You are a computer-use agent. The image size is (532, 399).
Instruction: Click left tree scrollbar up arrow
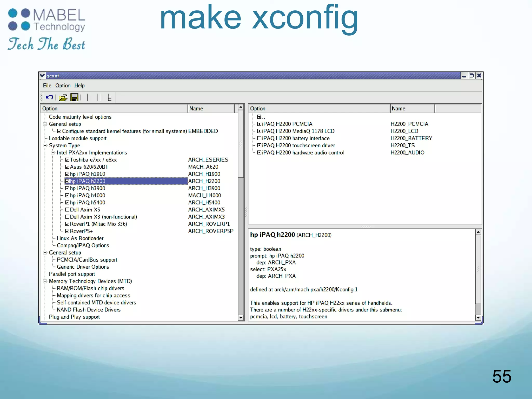click(x=241, y=107)
